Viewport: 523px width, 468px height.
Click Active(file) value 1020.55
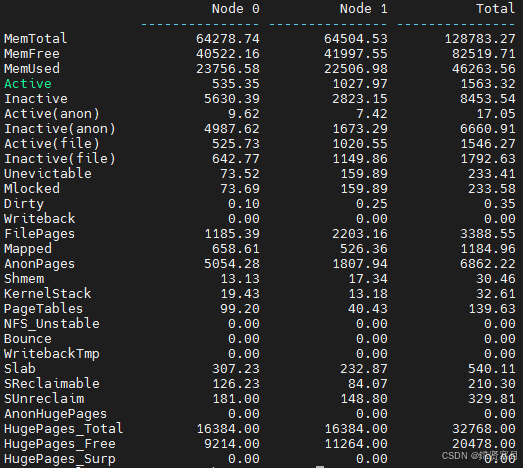coord(360,144)
